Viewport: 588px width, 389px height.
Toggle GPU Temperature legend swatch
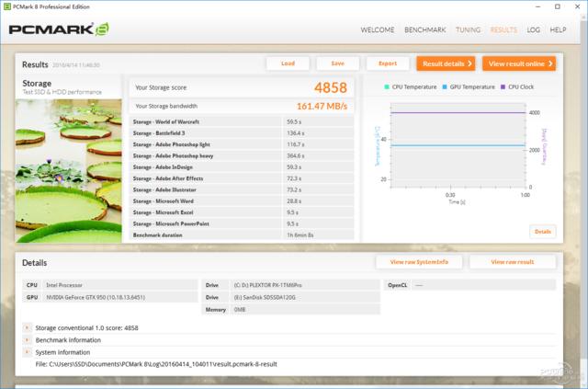(445, 86)
